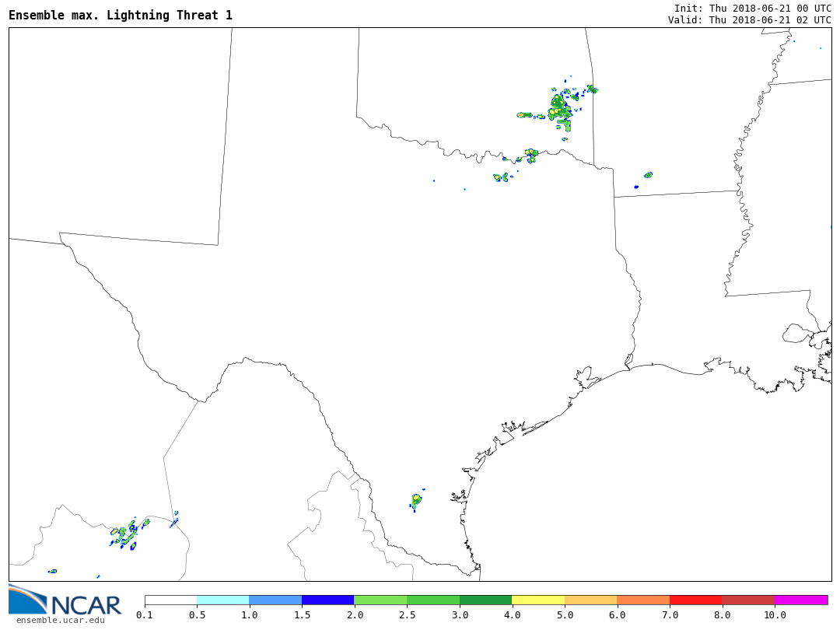Screen dimensions: 840x630
Task: Click the 'Ensemble max. Lightning Threat 1' title
Action: [x=121, y=16]
